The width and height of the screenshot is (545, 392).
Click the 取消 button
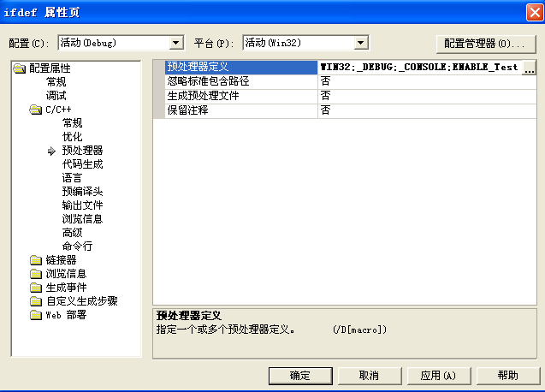point(370,376)
